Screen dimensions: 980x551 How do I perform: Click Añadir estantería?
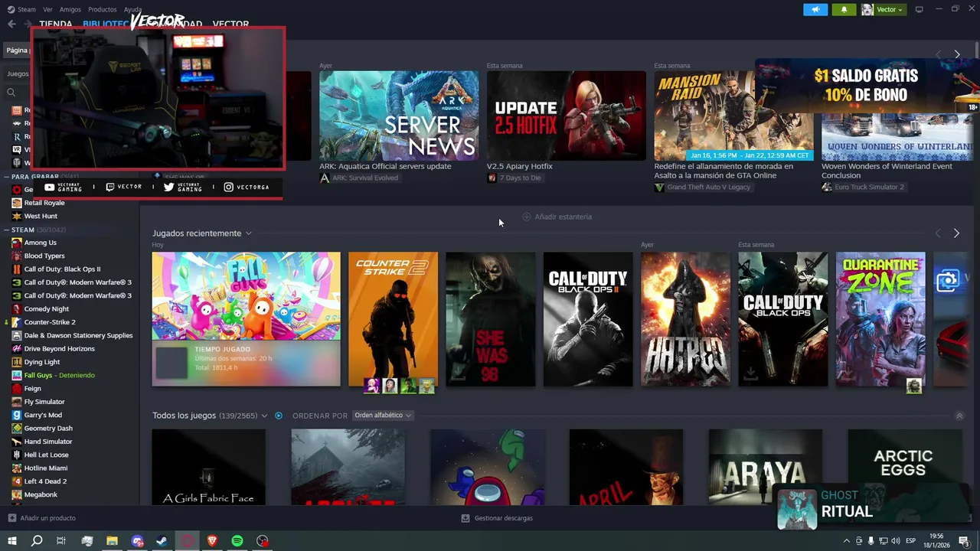point(563,217)
